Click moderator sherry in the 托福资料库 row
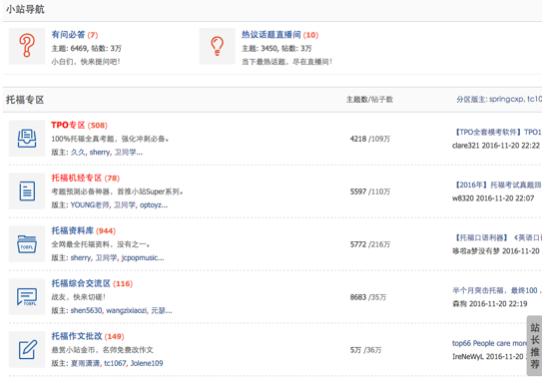This screenshot has height=383, width=550. (x=81, y=258)
